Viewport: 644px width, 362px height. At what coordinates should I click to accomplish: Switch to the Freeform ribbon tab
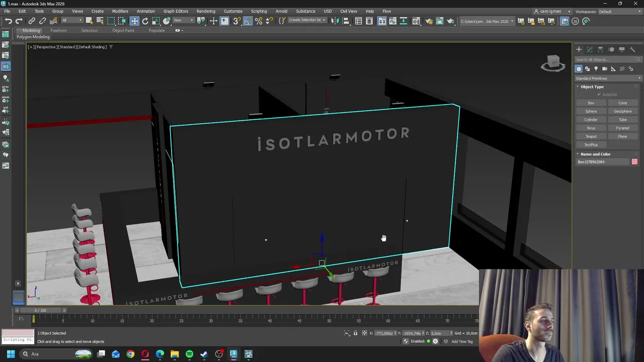(x=58, y=31)
